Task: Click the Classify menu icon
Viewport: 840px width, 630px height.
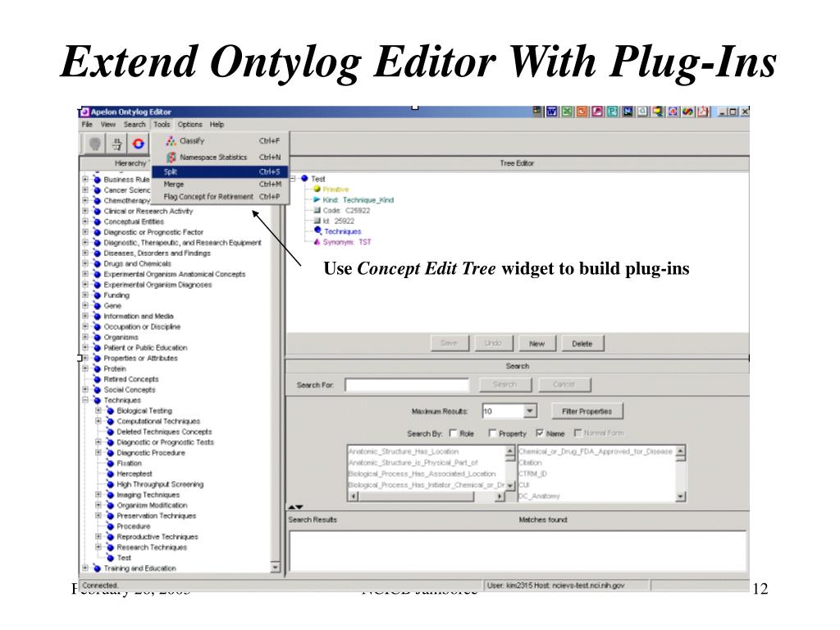Action: pos(171,141)
